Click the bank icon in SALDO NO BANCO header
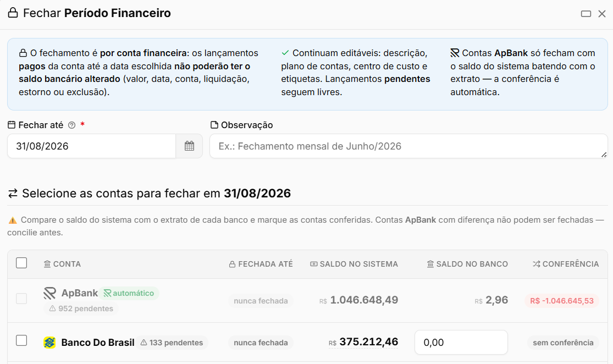This screenshot has width=613, height=364. pyautogui.click(x=430, y=264)
